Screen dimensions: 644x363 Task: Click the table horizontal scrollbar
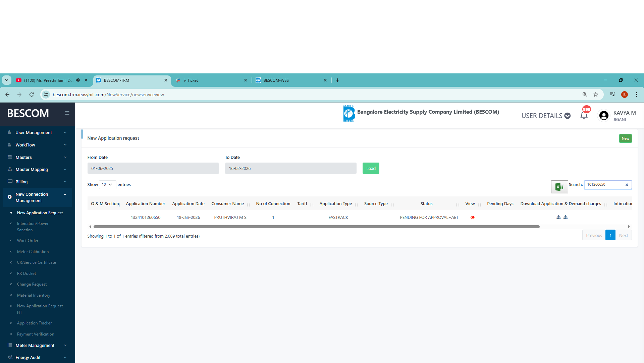(316, 227)
